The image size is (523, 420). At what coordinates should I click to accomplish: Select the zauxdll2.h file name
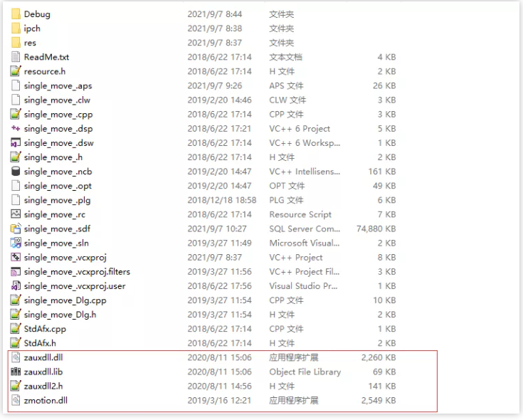[43, 387]
